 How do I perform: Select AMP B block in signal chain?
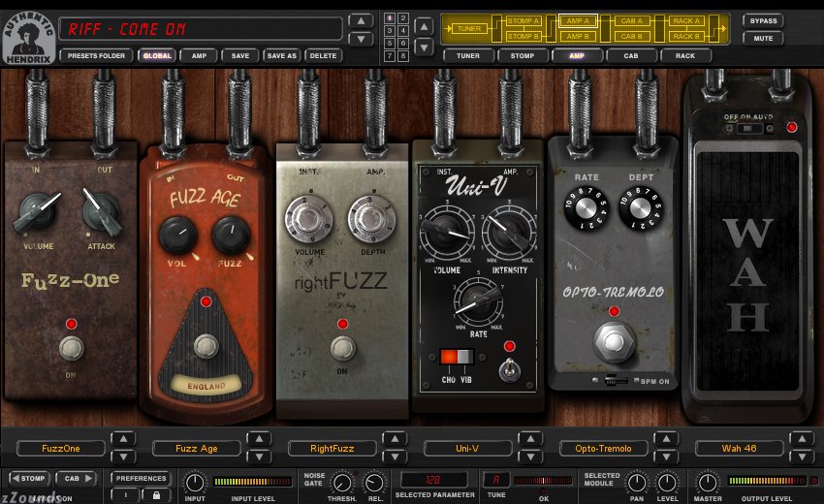(578, 36)
